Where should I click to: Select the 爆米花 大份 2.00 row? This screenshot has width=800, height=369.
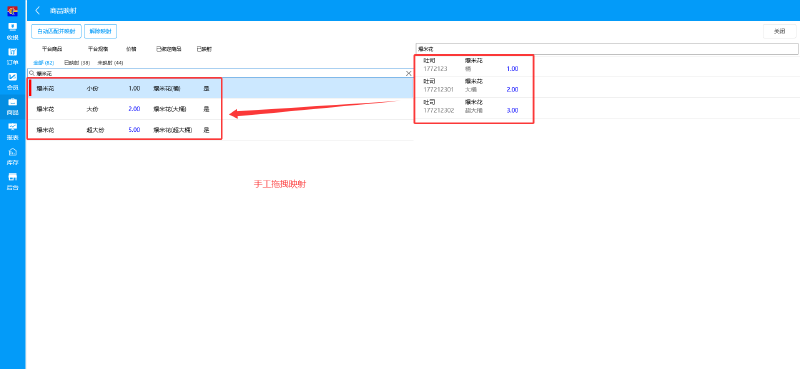(220, 109)
